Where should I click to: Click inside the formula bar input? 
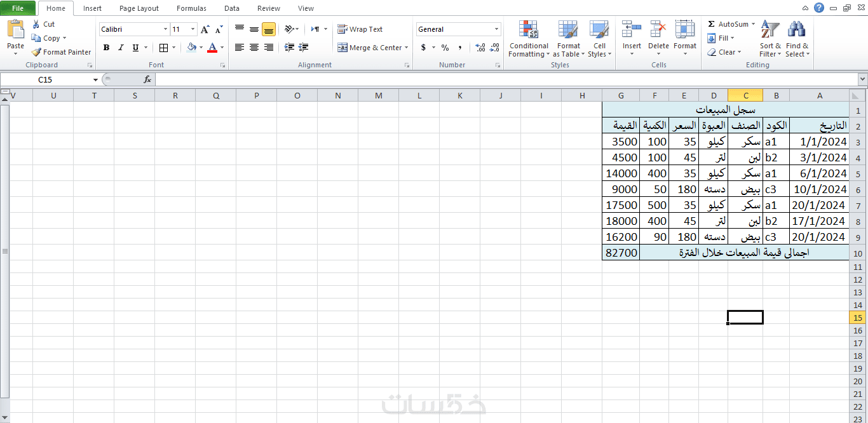click(506, 79)
